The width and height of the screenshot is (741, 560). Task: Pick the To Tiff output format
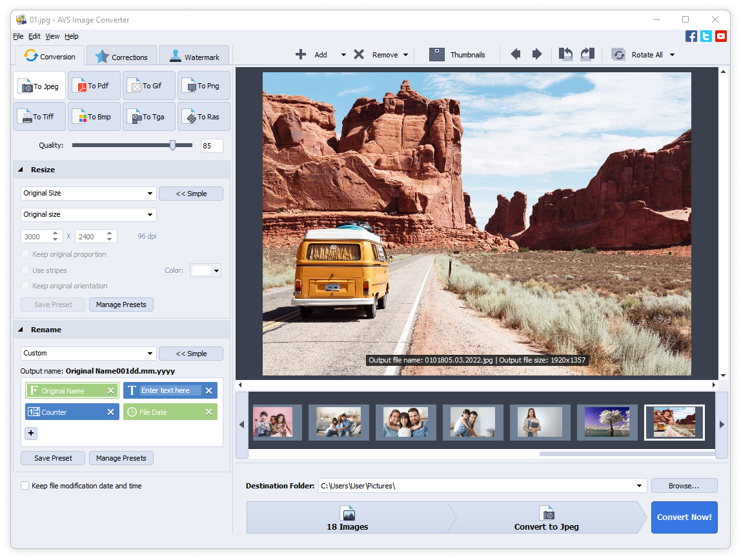click(39, 117)
